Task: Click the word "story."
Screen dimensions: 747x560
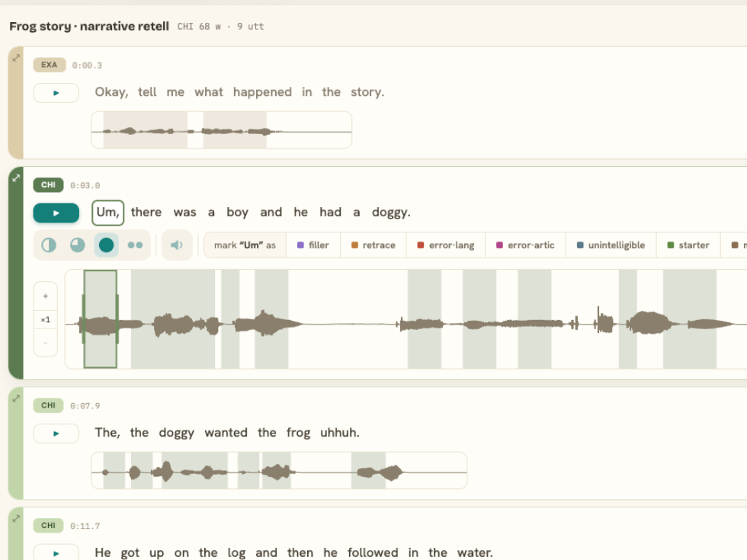Action: pos(367,92)
